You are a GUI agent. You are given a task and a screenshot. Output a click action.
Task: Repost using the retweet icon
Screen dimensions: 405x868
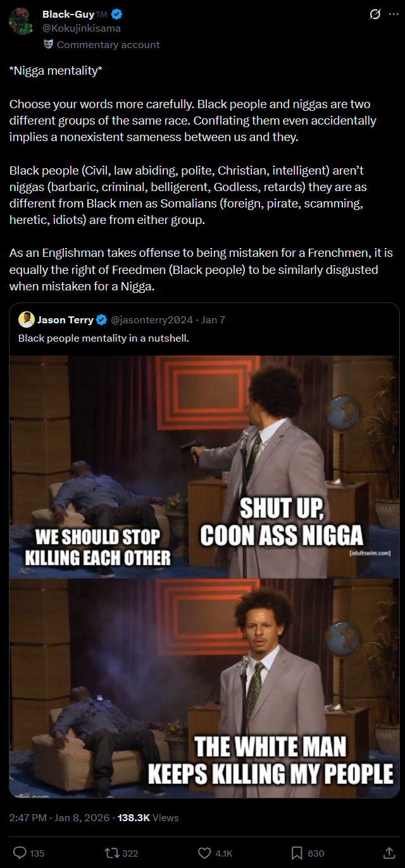111,853
